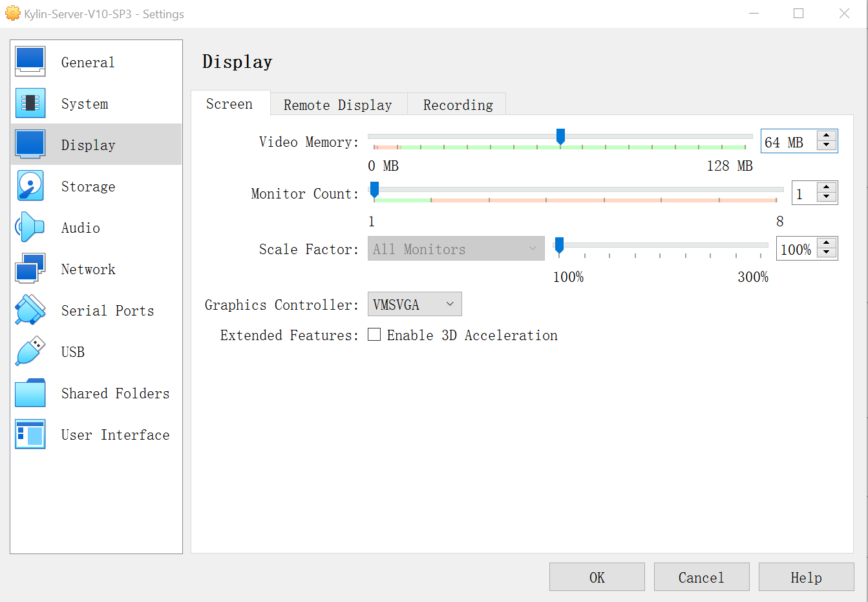Switch to the Remote Display tab
The image size is (868, 602).
point(338,105)
